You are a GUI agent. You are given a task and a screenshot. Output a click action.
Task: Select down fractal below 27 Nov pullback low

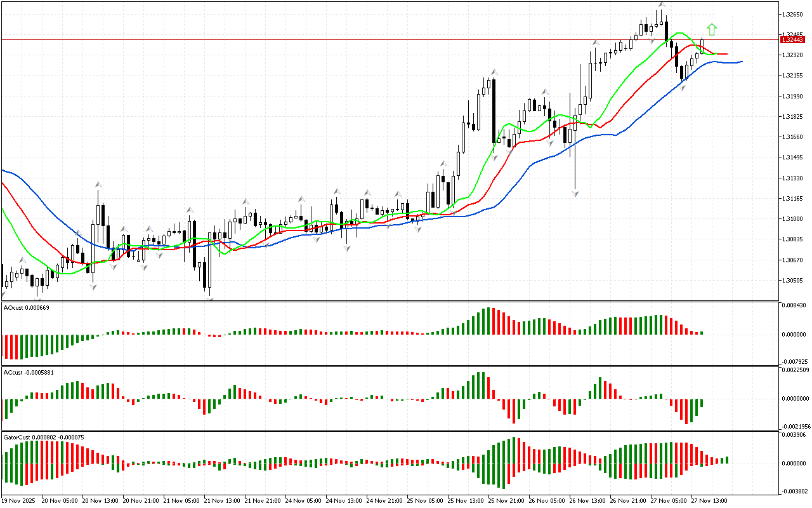coord(683,87)
